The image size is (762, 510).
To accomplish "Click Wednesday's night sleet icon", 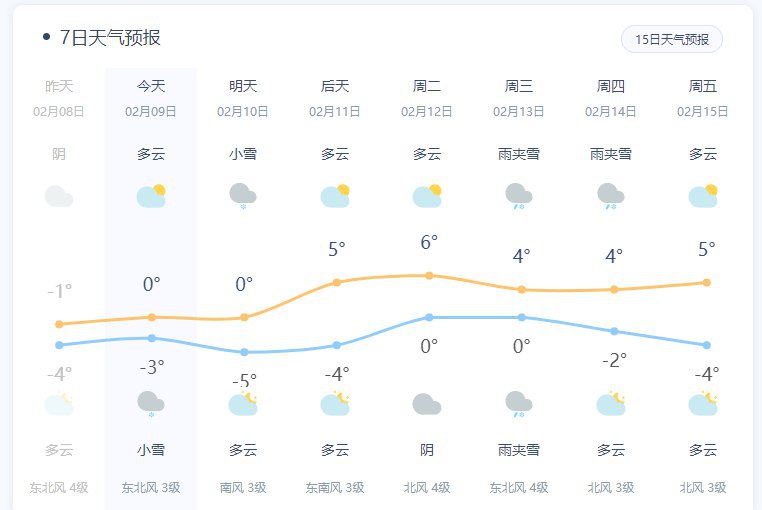I will [519, 404].
